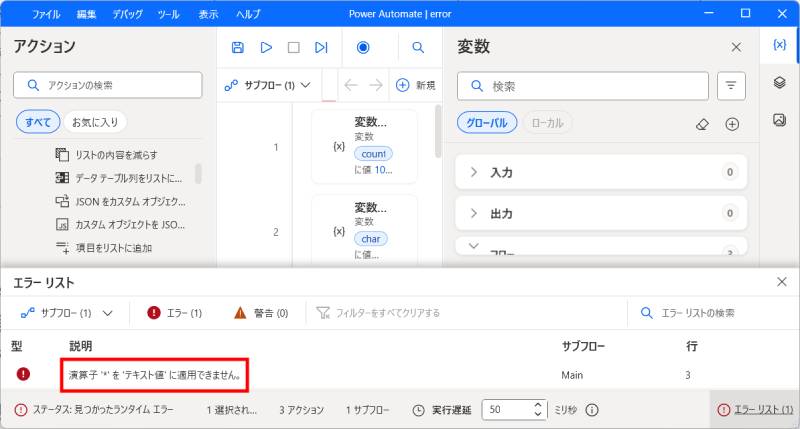
Task: Click the 実行遅延 value field showing 50
Action: (506, 410)
